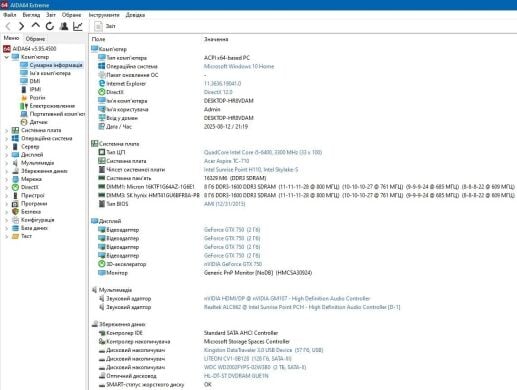Select Сумарна інформація in tree
This screenshot has height=390, width=517.
51,65
